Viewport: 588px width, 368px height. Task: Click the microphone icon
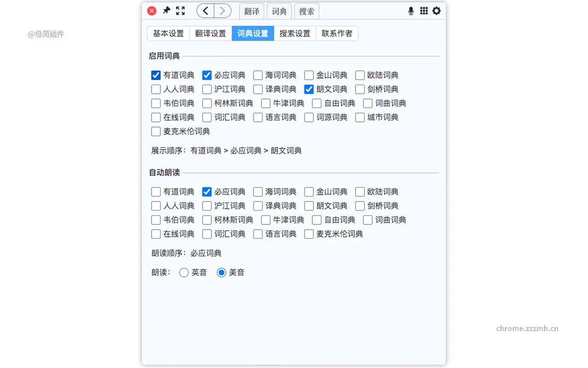[x=411, y=10]
